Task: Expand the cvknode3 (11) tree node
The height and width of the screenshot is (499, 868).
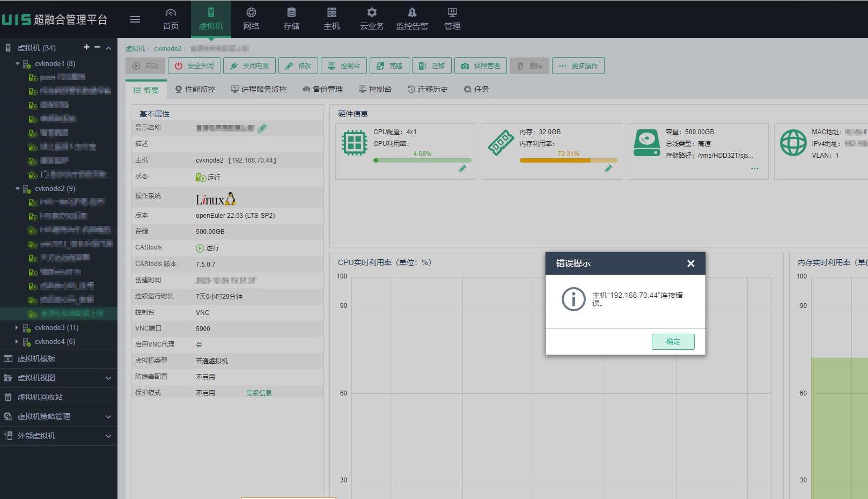Action: coord(17,327)
